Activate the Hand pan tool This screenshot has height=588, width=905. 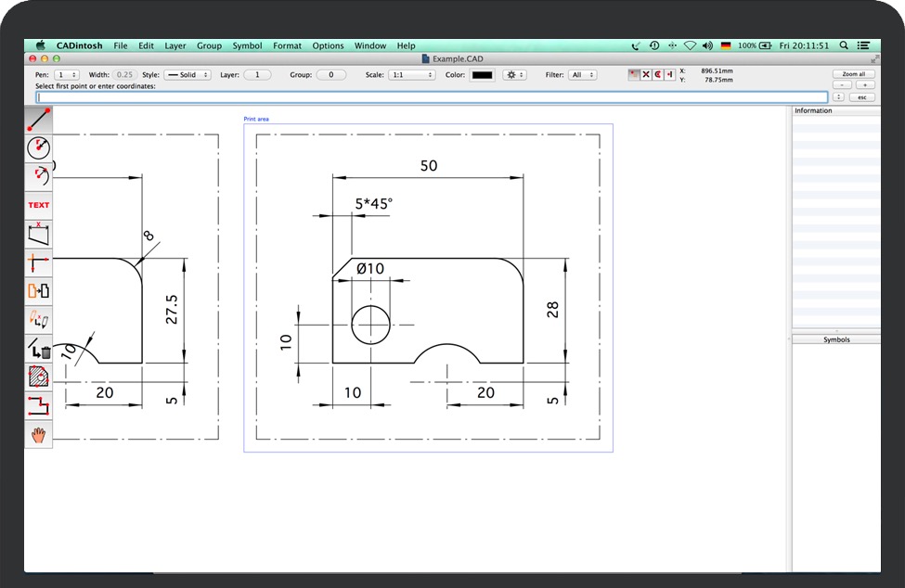[x=39, y=434]
